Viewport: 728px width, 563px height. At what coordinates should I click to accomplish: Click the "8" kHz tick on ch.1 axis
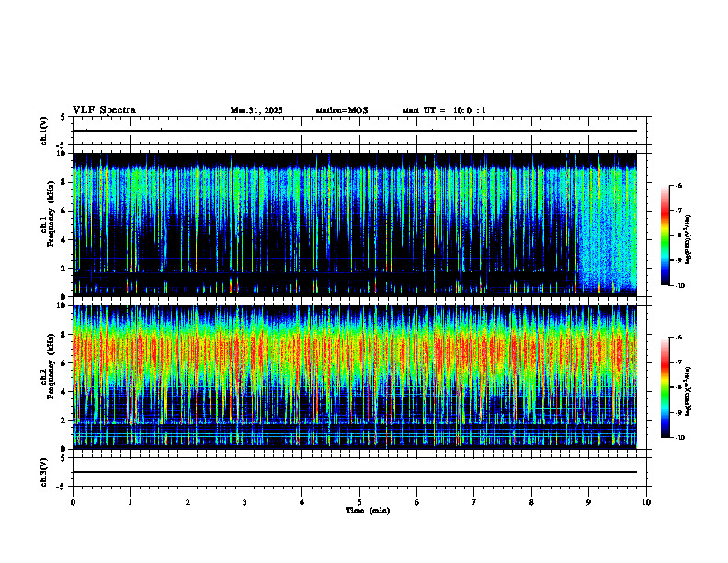[64, 182]
